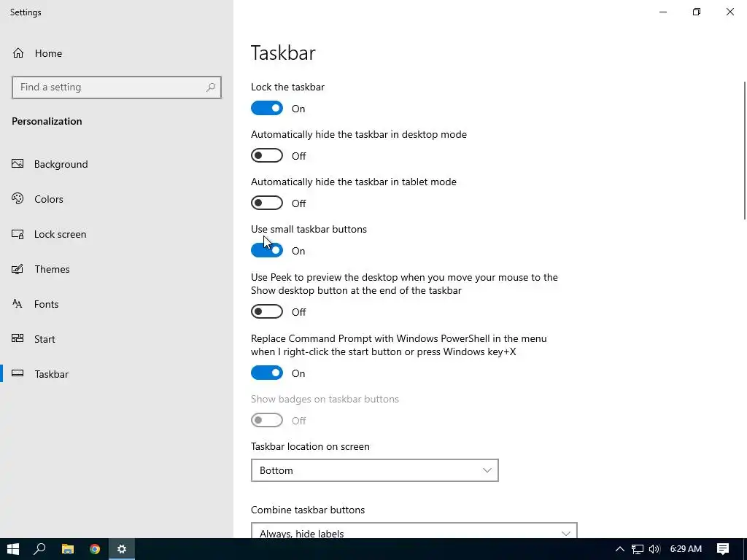Image resolution: width=747 pixels, height=560 pixels.
Task: Click the settings page vertical scrollbar
Action: (745, 150)
